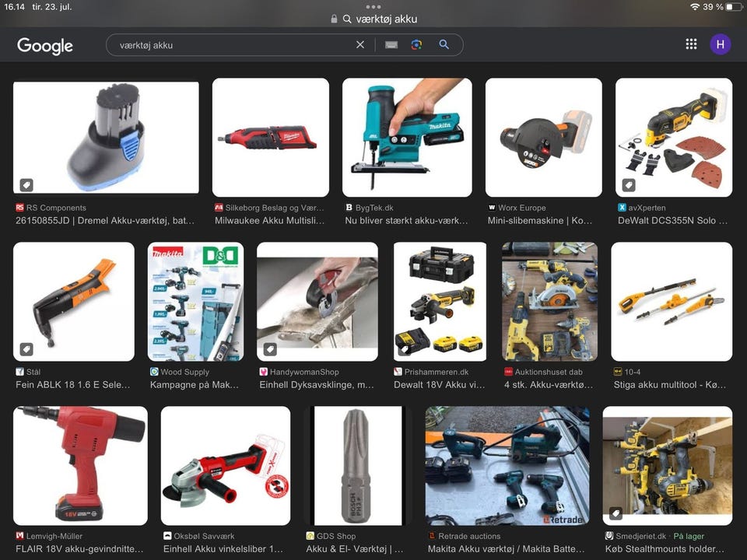Click the Wi-Fi status icon

point(695,7)
